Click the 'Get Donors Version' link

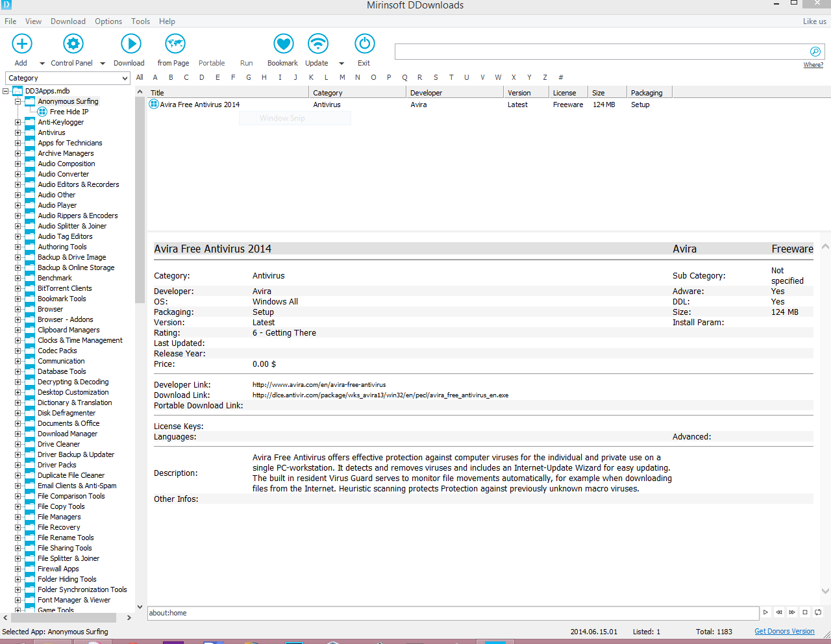(784, 631)
